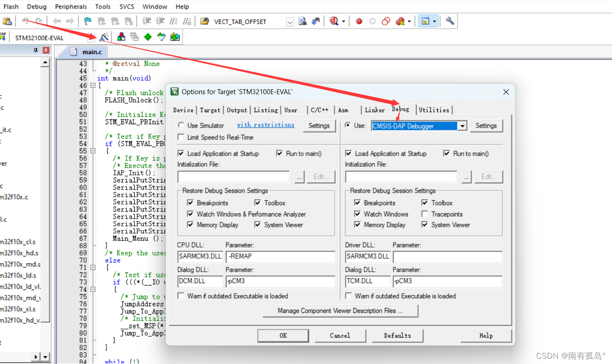612x364 pixels.
Task: Click the simulator Settings button
Action: [x=319, y=126]
